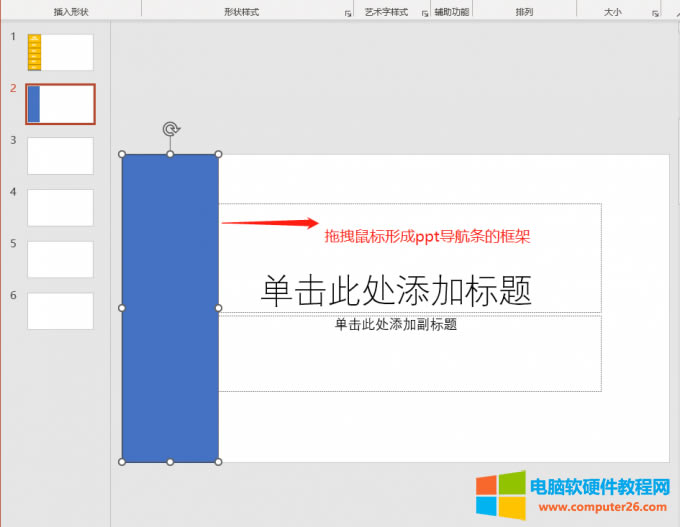Click the top-middle resize handle of blue shape
This screenshot has height=527, width=680.
pos(170,154)
